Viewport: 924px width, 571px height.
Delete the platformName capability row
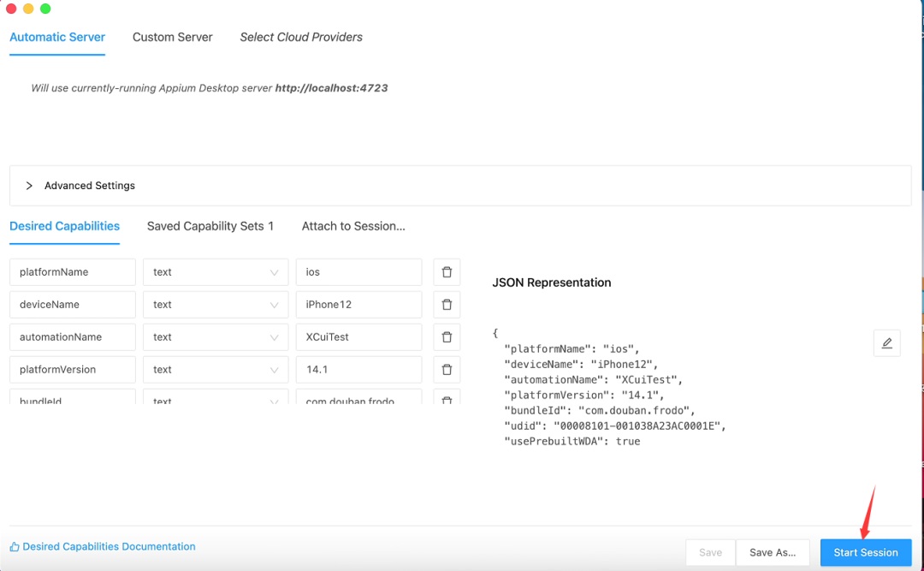(447, 272)
